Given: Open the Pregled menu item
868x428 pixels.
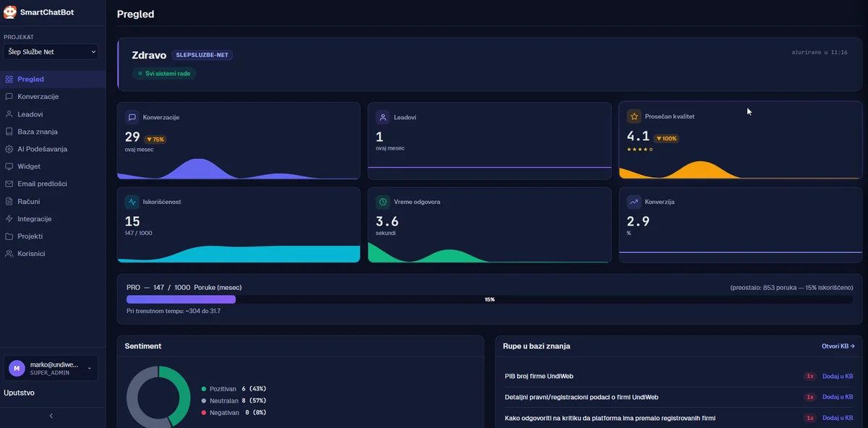Looking at the screenshot, I should (53, 80).
